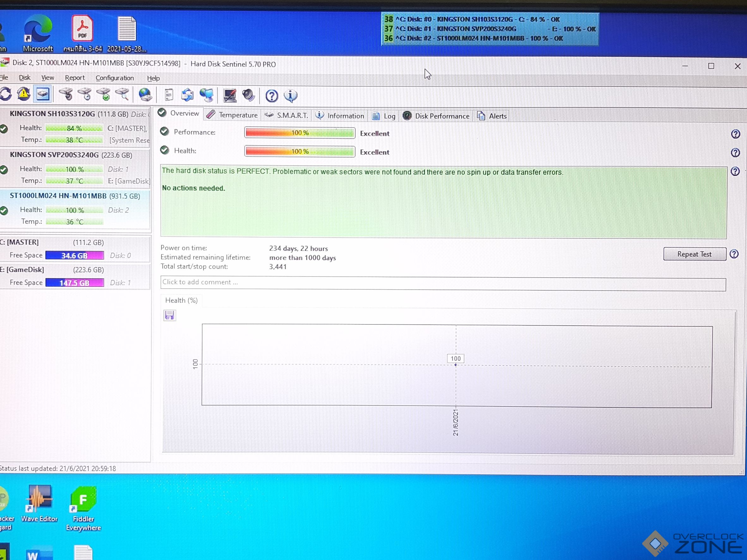
Task: Click the Repeat Test button
Action: tap(694, 254)
